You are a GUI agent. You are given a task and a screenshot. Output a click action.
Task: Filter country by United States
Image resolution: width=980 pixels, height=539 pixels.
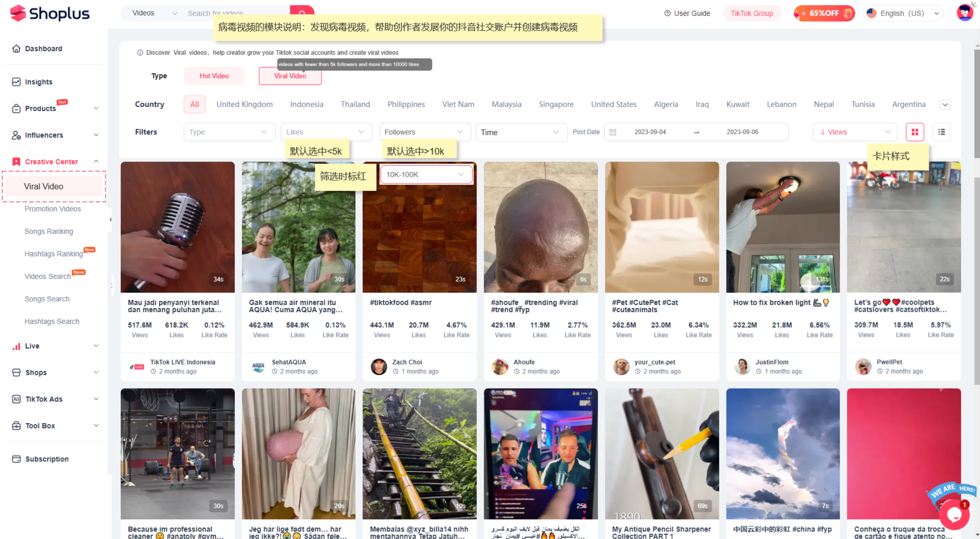point(613,104)
